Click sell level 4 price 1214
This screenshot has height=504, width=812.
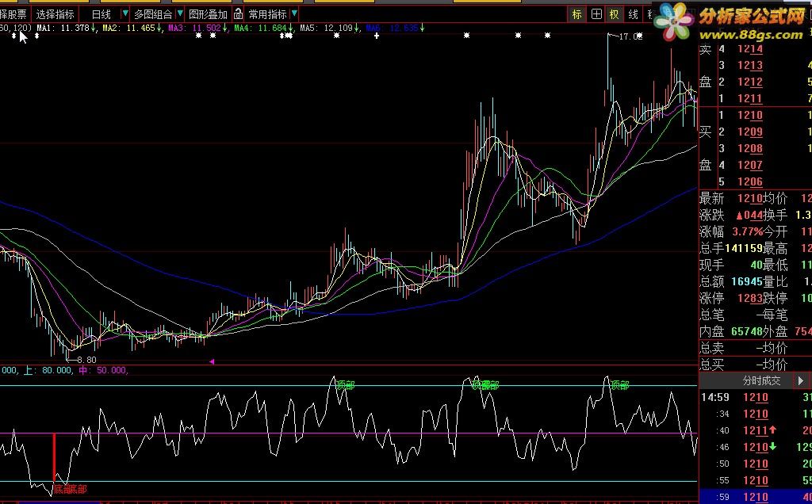750,49
